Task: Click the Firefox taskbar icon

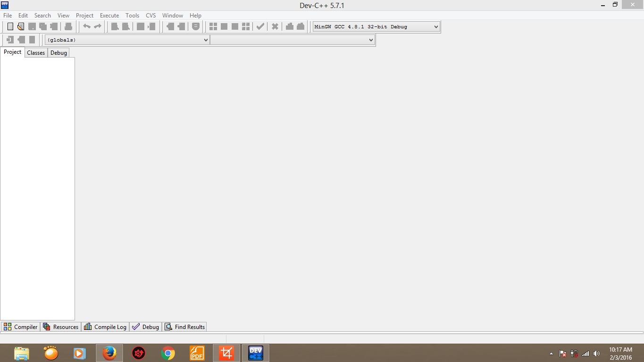Action: coord(109,353)
